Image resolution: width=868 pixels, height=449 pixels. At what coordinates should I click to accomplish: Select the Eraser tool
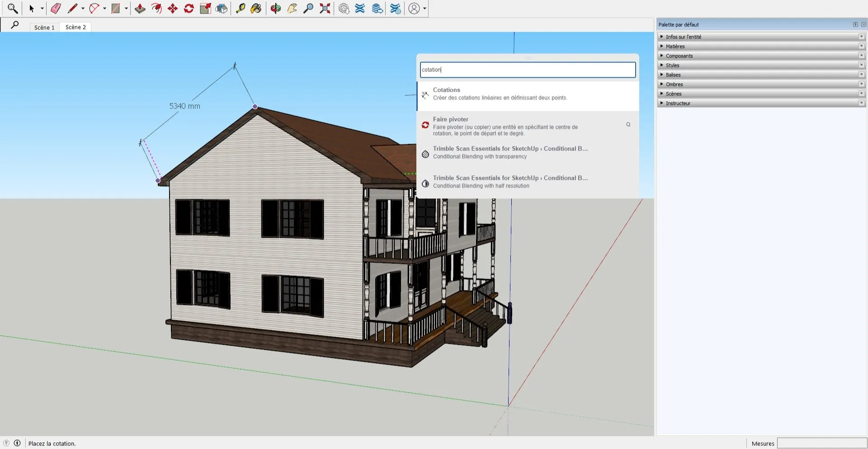tap(56, 8)
